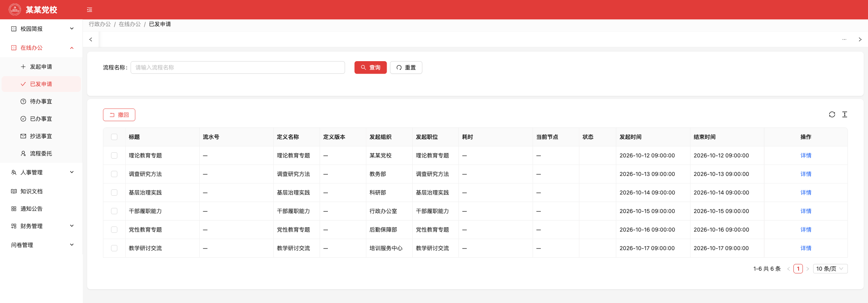The height and width of the screenshot is (303, 868).
Task: Check the row for 理论教育专题
Action: 114,155
